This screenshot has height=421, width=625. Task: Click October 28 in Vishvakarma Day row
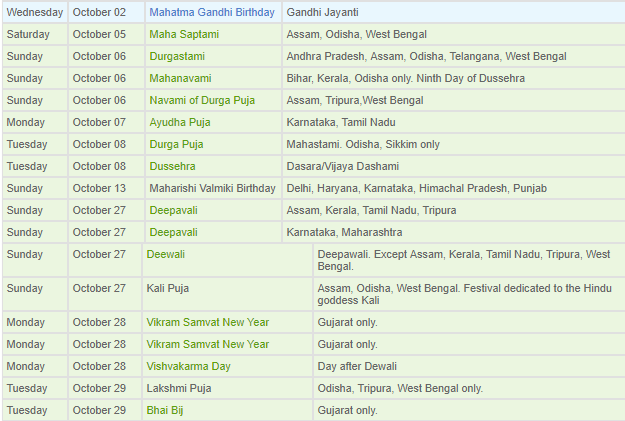click(105, 366)
